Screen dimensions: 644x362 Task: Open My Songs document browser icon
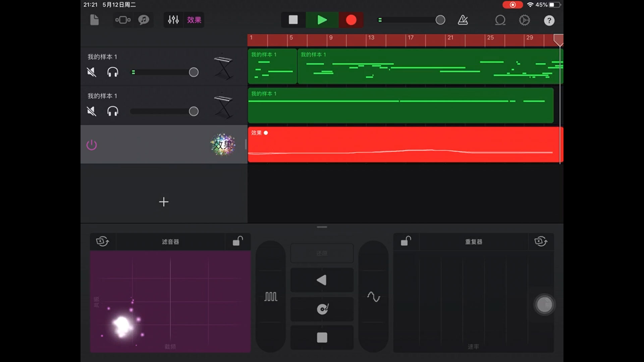click(x=95, y=20)
